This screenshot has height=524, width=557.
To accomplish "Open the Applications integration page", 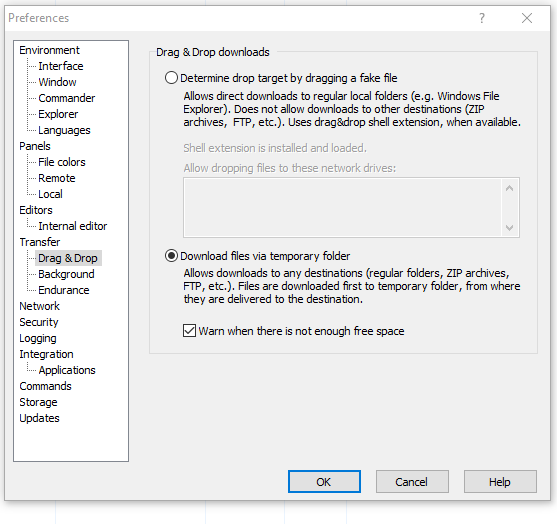I will [67, 370].
